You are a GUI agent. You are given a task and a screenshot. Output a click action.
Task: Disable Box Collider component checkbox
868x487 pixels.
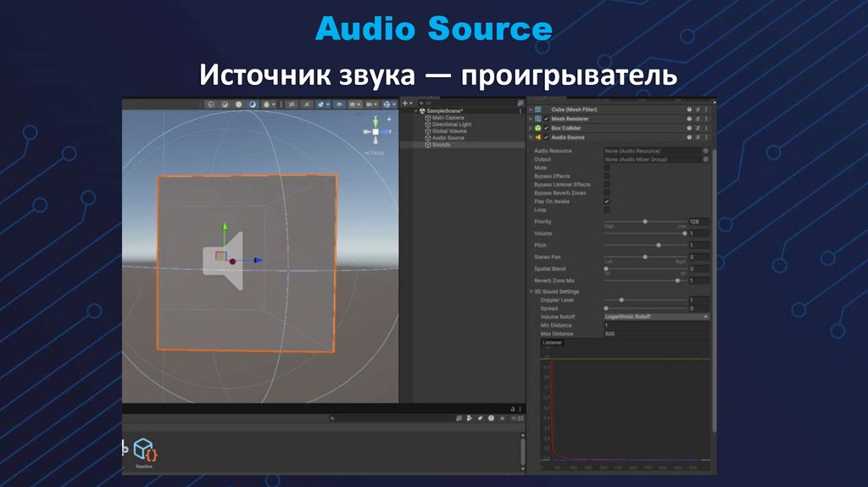click(x=547, y=128)
